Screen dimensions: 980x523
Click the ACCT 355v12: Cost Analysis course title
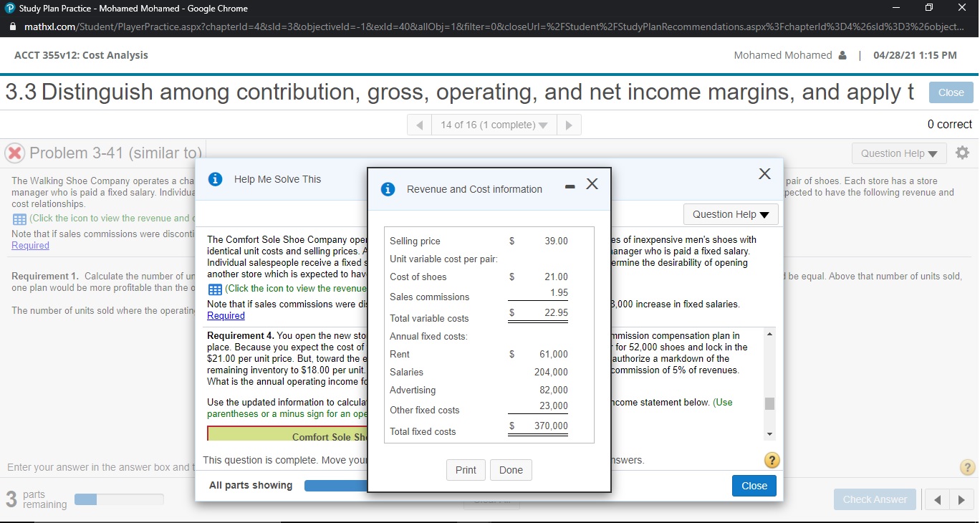point(81,55)
